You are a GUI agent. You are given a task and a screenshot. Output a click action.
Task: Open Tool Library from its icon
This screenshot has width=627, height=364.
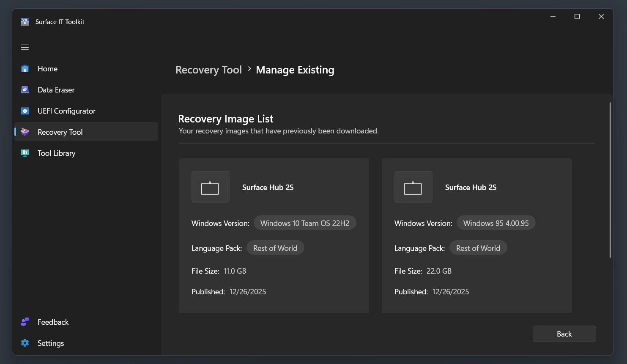(25, 153)
